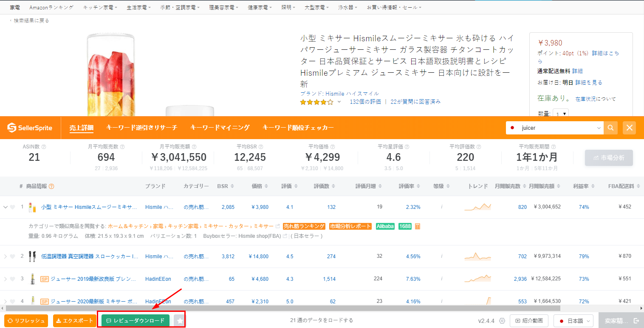
Task: Click the info 'i' icon in row 2
Action: (441, 257)
